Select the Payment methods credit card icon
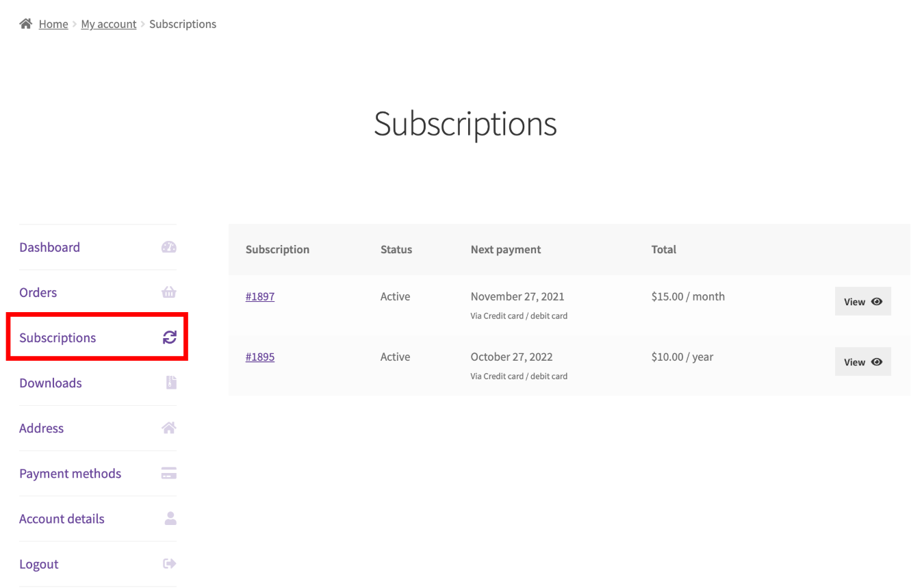922x588 pixels. (x=168, y=472)
